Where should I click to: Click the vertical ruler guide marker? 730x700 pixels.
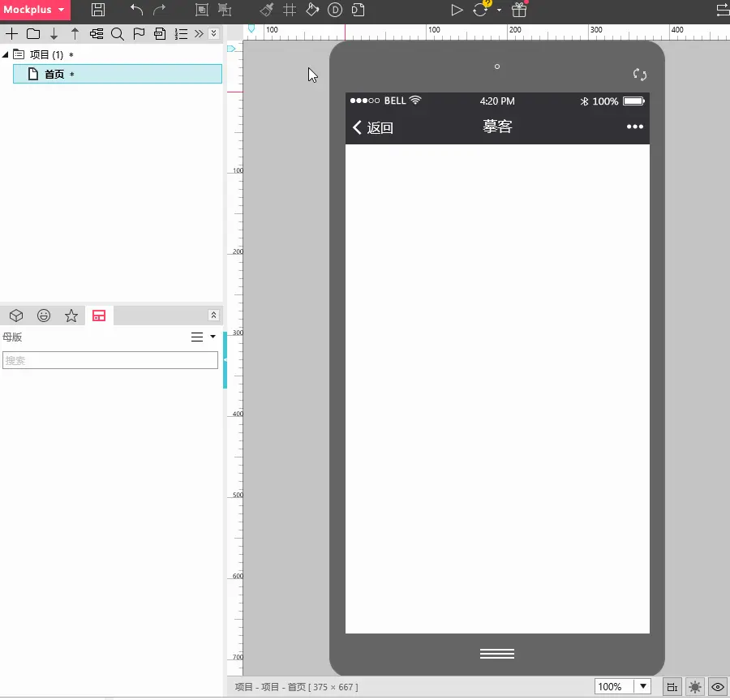click(231, 49)
